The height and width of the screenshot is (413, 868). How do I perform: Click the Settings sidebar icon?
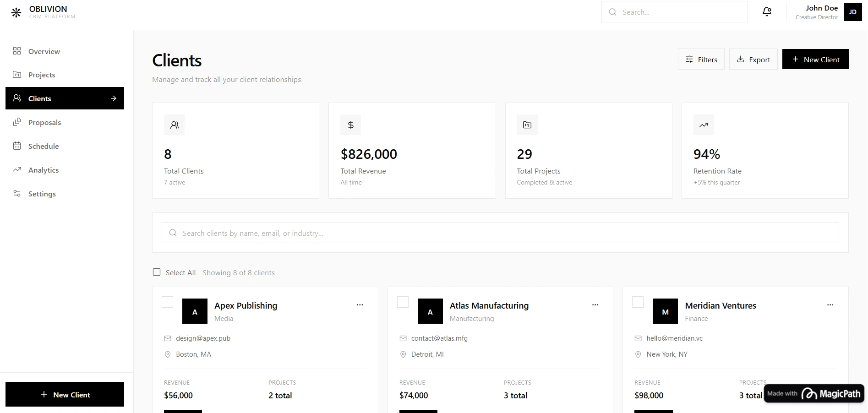point(17,193)
